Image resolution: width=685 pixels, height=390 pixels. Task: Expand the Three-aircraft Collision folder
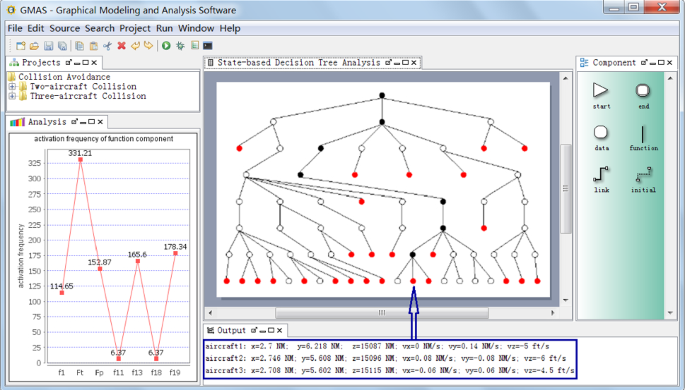12,96
